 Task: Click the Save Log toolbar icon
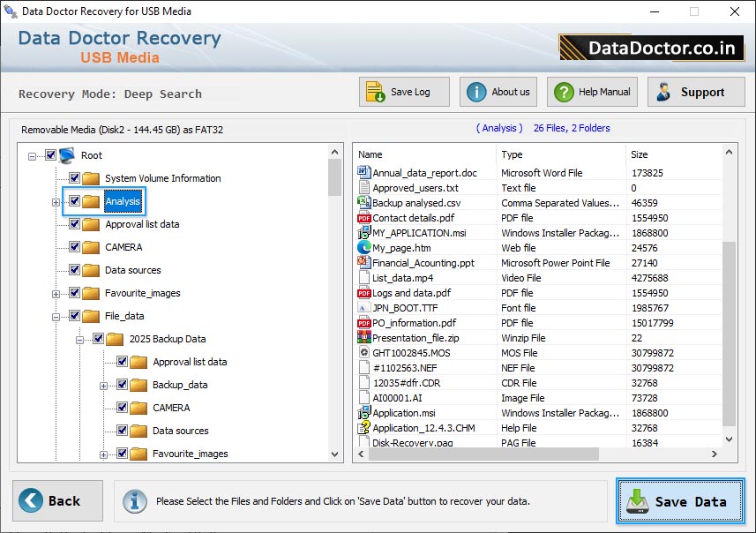pyautogui.click(x=377, y=91)
